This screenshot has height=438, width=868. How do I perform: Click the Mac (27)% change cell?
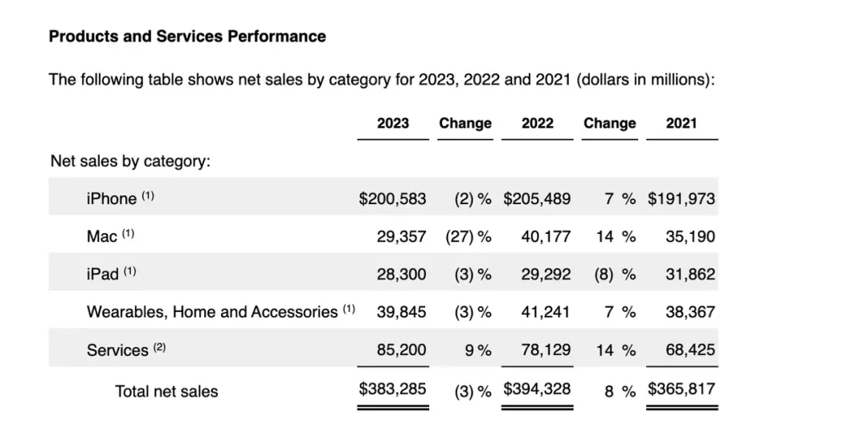tap(469, 236)
